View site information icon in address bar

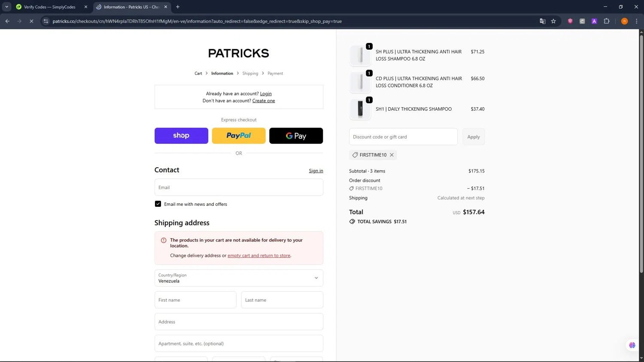46,21
